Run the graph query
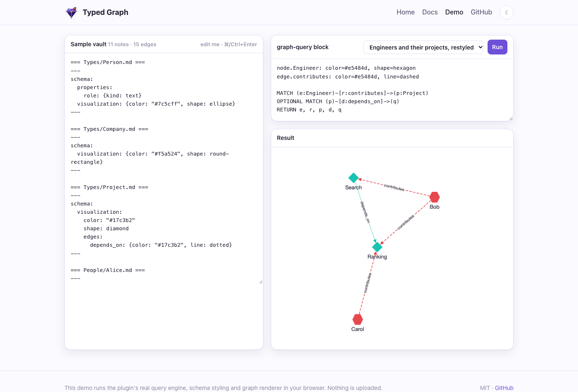 [x=497, y=47]
